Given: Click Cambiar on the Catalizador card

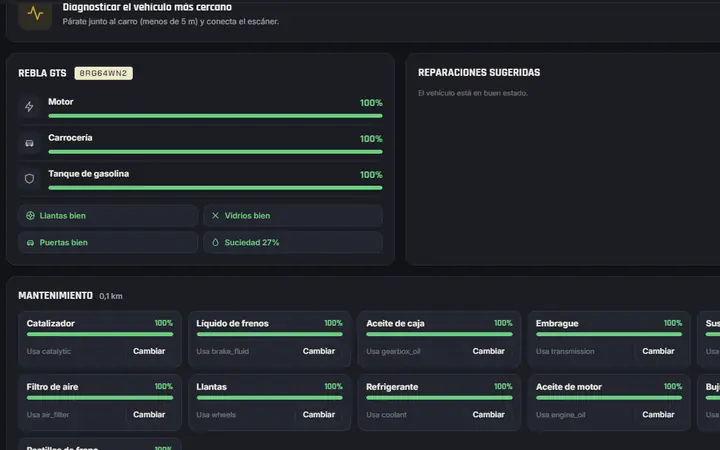Looking at the screenshot, I should pos(149,351).
